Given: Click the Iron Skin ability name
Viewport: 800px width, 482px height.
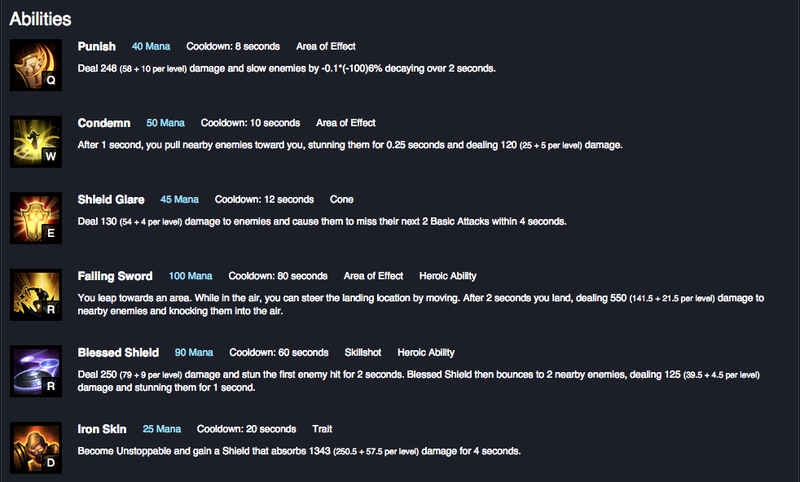Looking at the screenshot, I should pyautogui.click(x=102, y=429).
